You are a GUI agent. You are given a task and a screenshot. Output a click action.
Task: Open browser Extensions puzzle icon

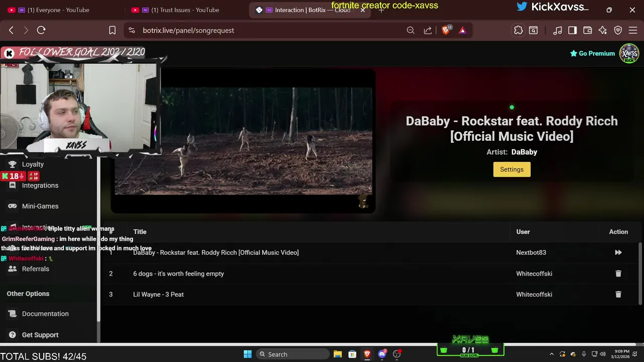(518, 30)
